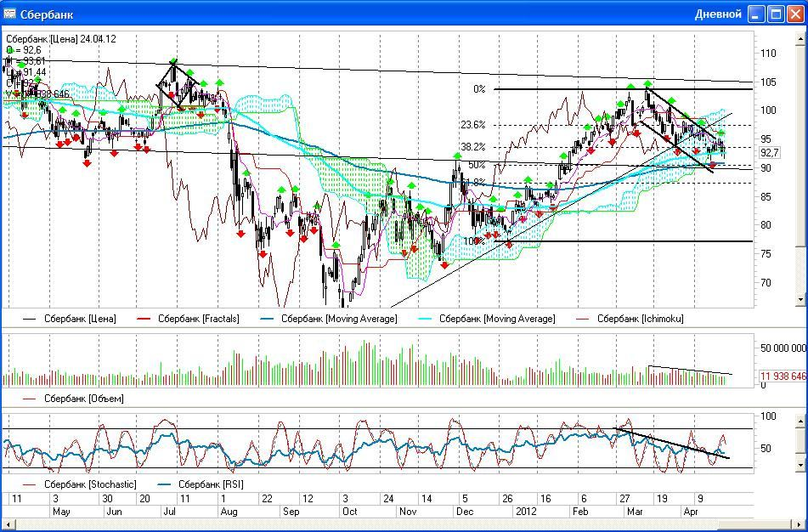Screen dimensions: 808x532
Task: Click the Sep month label on the time axis
Action: pos(291,512)
